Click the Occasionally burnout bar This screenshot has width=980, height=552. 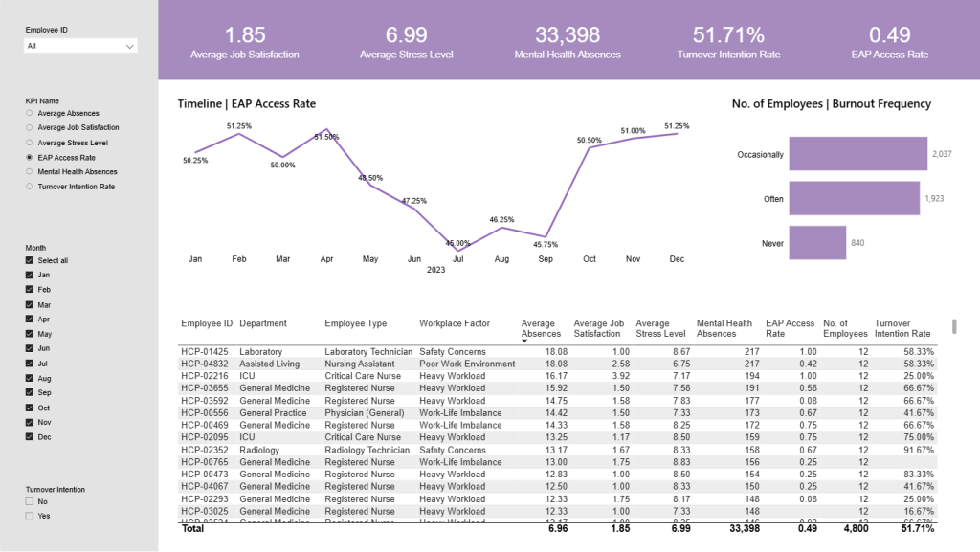857,154
